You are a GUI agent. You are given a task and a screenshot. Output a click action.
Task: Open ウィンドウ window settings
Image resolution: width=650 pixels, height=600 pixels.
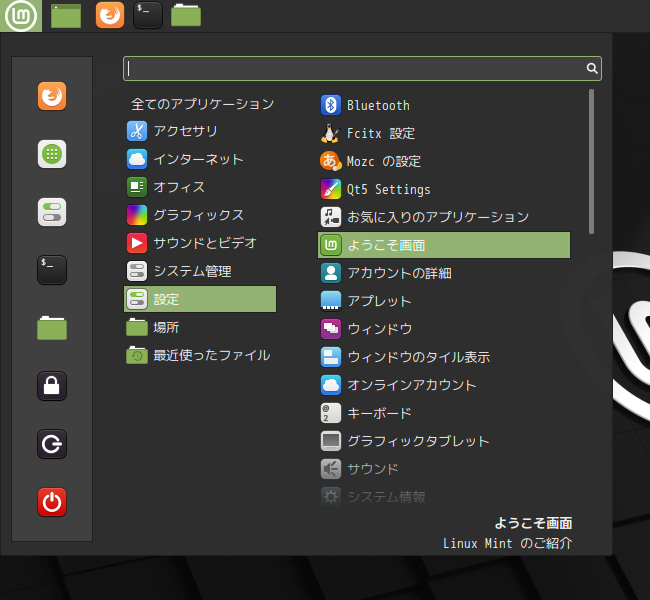[x=444, y=329]
